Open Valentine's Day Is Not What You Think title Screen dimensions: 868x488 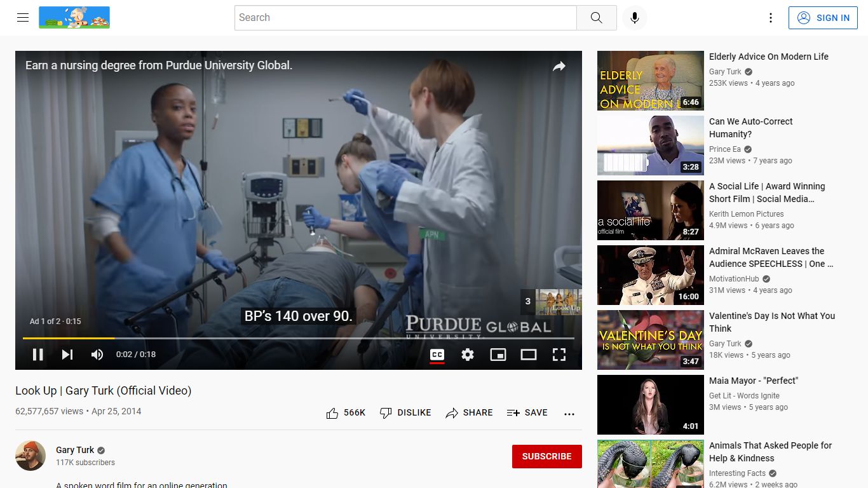pyautogui.click(x=772, y=322)
